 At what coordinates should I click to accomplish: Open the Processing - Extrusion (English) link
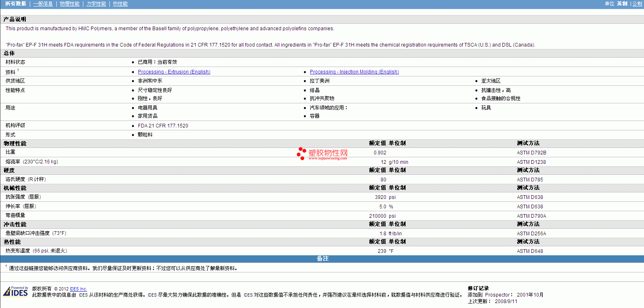click(174, 72)
